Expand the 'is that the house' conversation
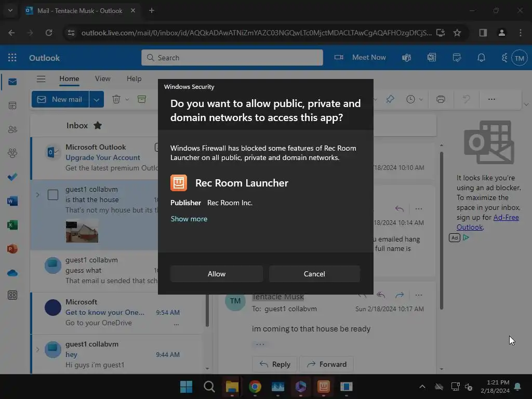Image resolution: width=532 pixels, height=399 pixels. pos(37,195)
